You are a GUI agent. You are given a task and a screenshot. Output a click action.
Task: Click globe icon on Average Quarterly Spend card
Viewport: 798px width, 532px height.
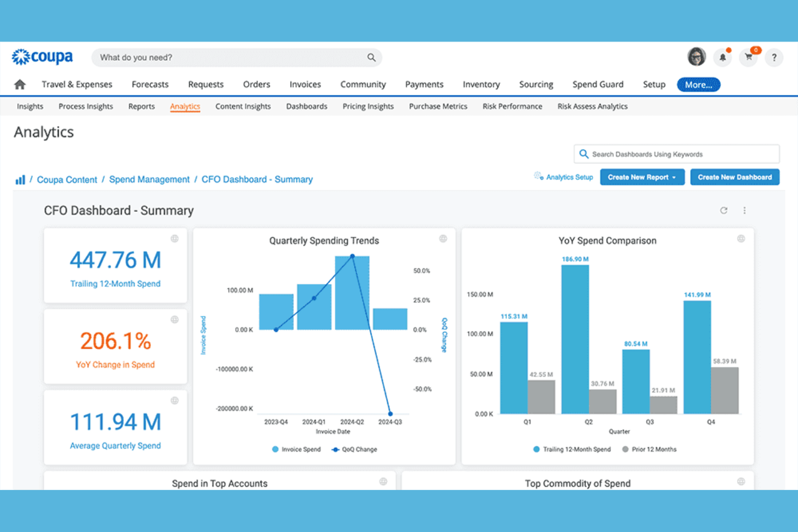pos(175,400)
